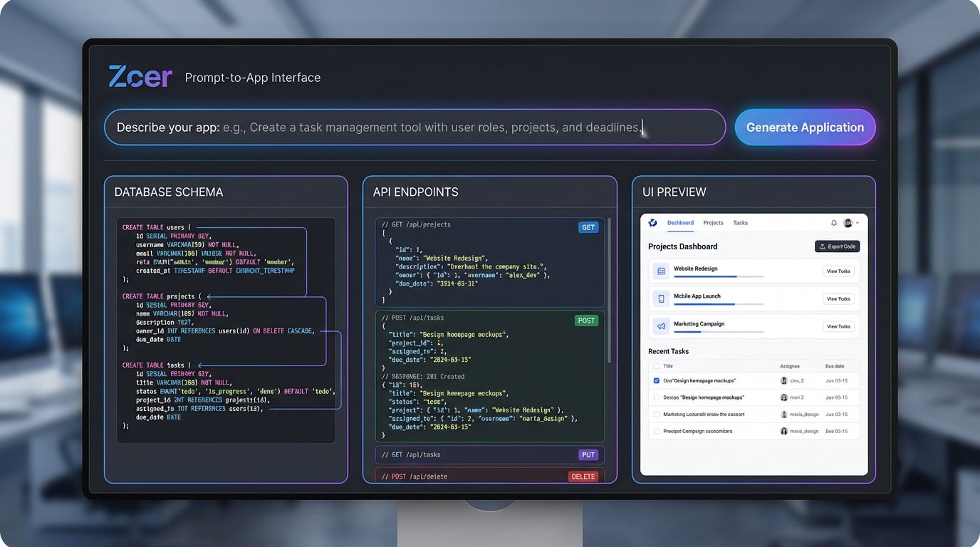Click the app logo in the UI preview header
The width and height of the screenshot is (980, 547).
[652, 223]
